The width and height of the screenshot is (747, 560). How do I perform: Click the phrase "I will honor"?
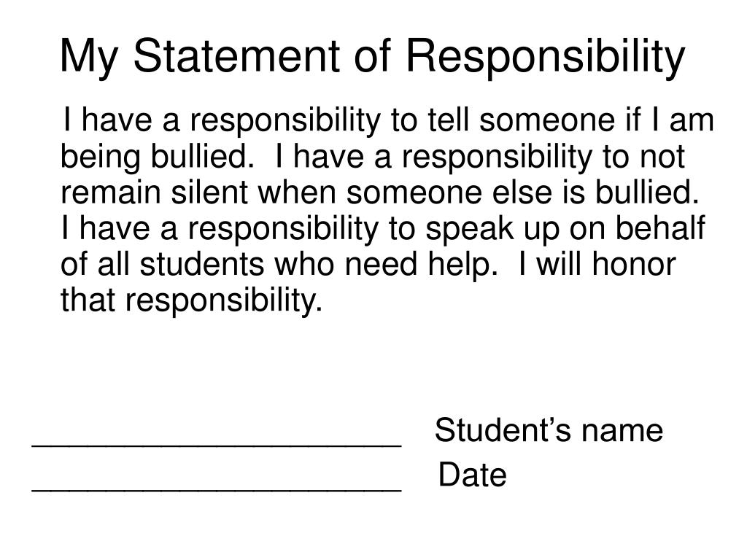coord(597,264)
